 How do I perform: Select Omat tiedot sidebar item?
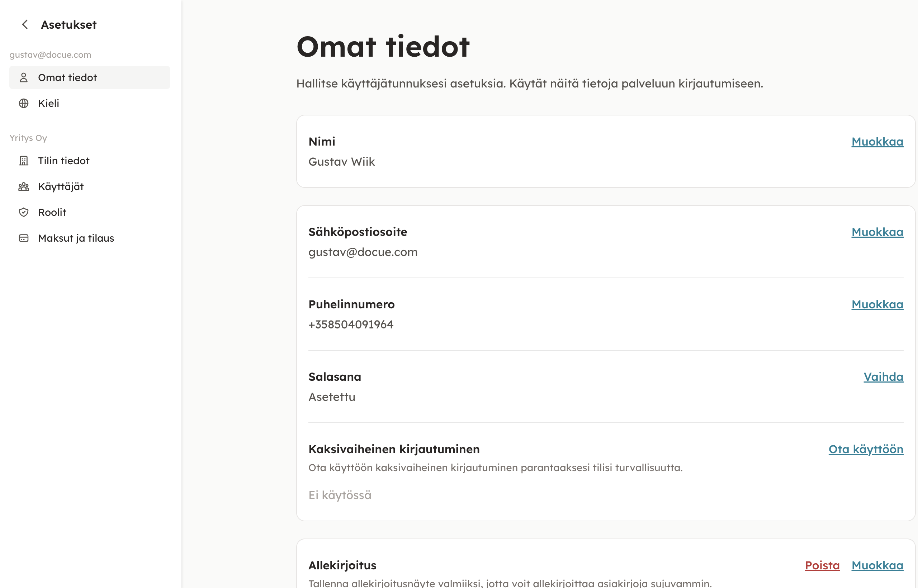[67, 77]
